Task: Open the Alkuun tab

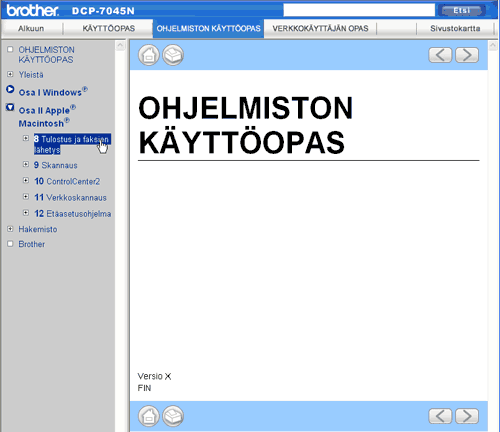Action: [31, 29]
